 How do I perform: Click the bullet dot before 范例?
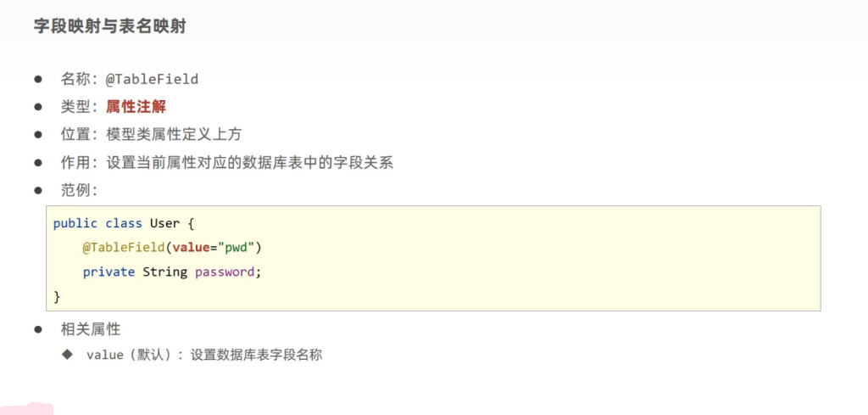(x=38, y=189)
